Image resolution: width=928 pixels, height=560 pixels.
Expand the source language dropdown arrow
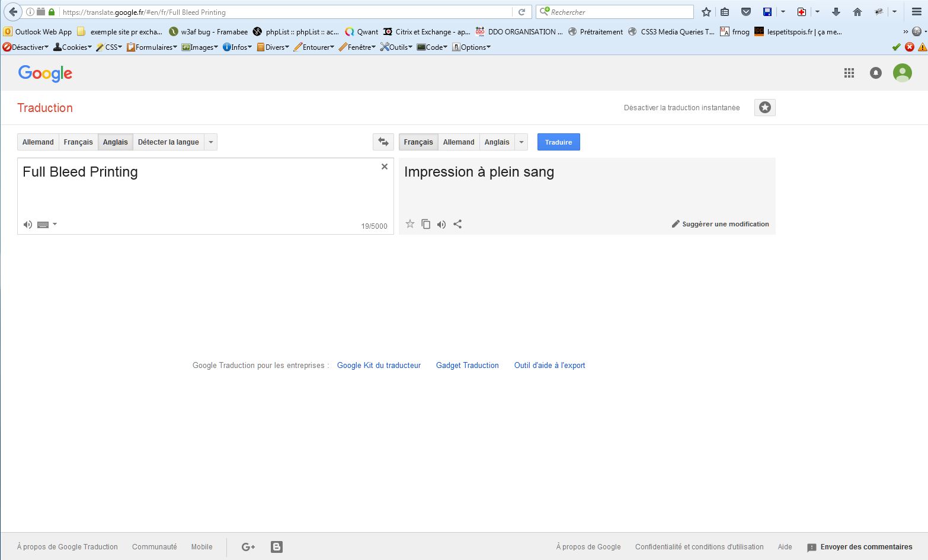point(210,142)
